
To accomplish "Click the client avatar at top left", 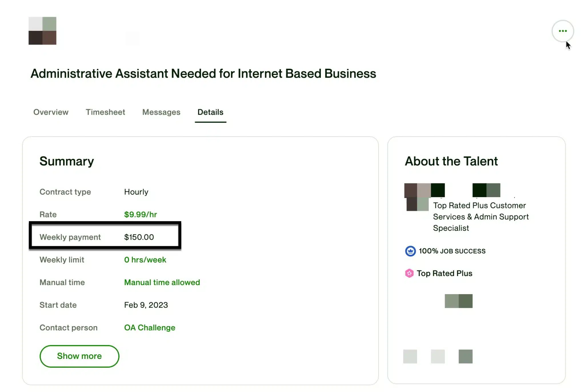I will tap(42, 31).
